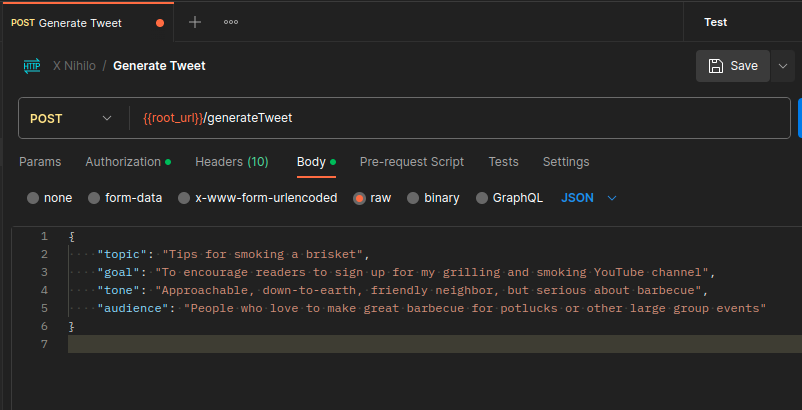This screenshot has width=802, height=410.
Task: Select the none body type
Action: coord(34,198)
